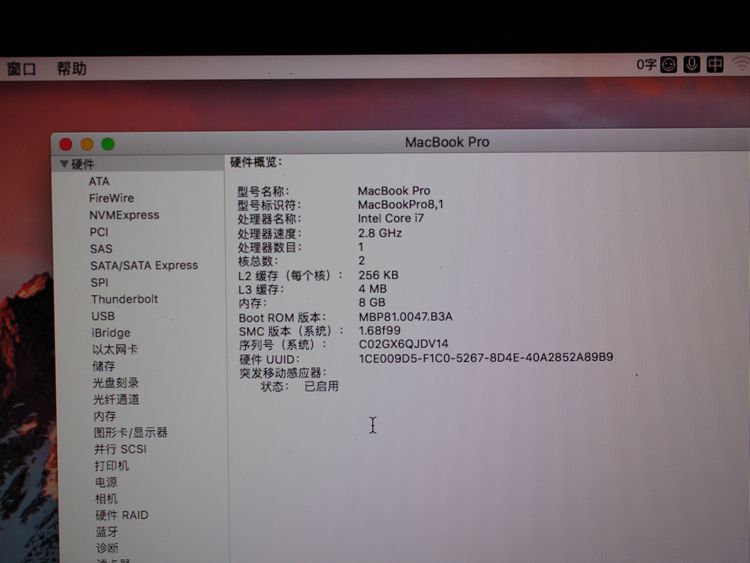Zoom the window using the green button
750x563 pixels.
click(x=108, y=144)
